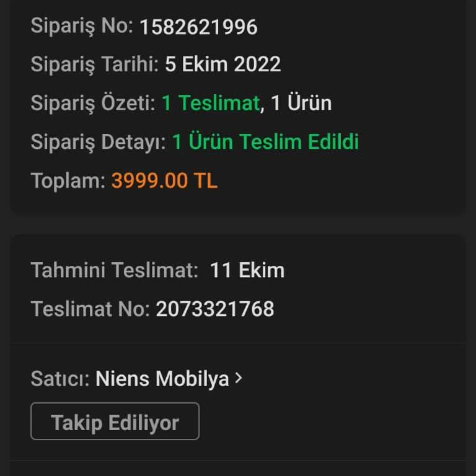
Task: Click the order date 5 Ekim 2022
Action: [223, 64]
